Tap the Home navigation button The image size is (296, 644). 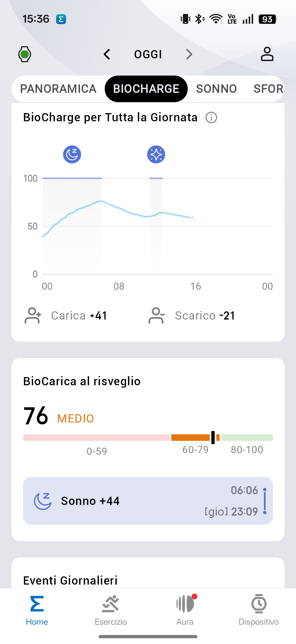(x=37, y=608)
